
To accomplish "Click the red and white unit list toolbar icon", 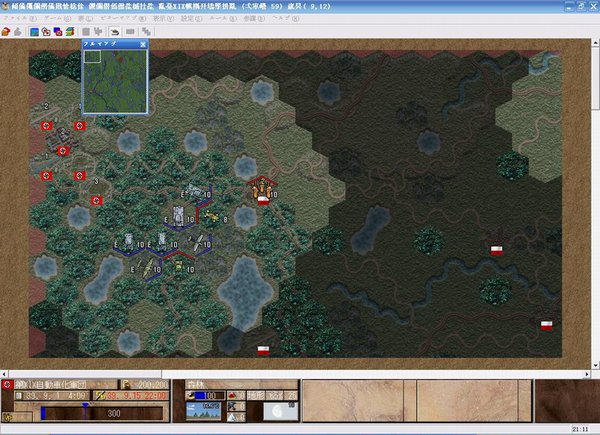I will tap(46, 31).
